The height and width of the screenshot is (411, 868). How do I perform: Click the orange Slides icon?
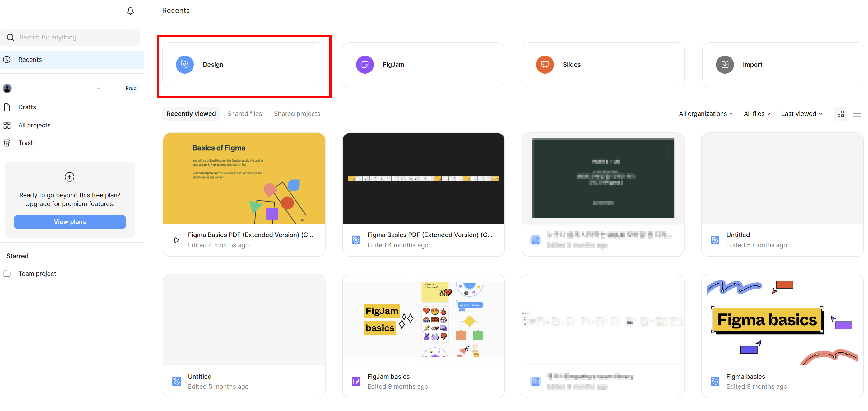[545, 65]
